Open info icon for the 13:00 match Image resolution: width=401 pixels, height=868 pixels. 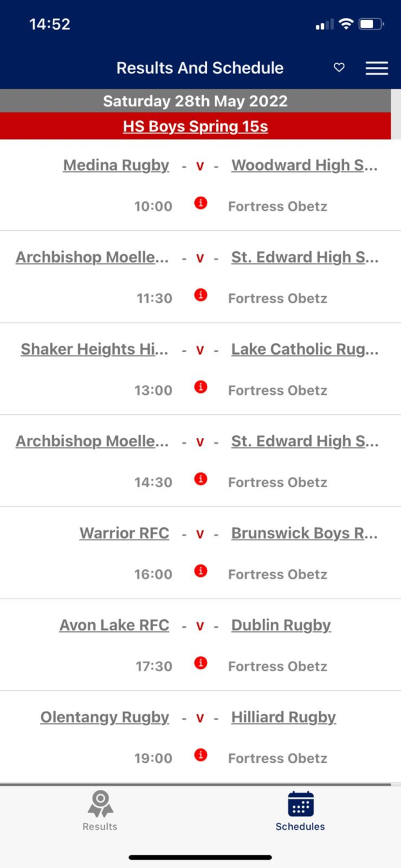pyautogui.click(x=200, y=387)
